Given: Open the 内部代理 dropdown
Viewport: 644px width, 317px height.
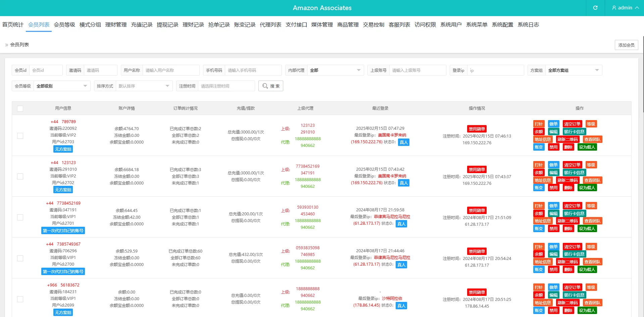Looking at the screenshot, I should (x=335, y=70).
